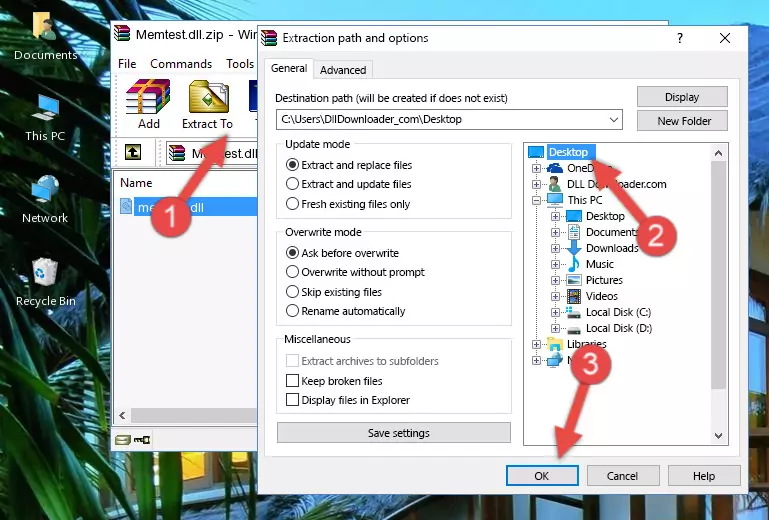Click the monitor icon beside This PC node
769x520 pixels.
[555, 200]
